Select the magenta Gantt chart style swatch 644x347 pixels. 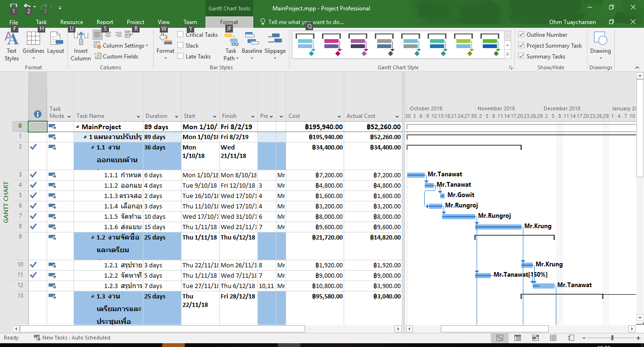coord(331,45)
